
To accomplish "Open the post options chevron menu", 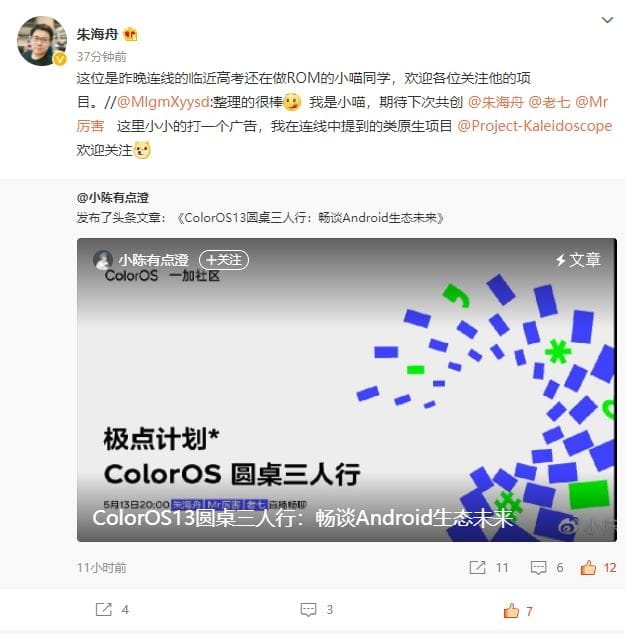I will (x=607, y=20).
